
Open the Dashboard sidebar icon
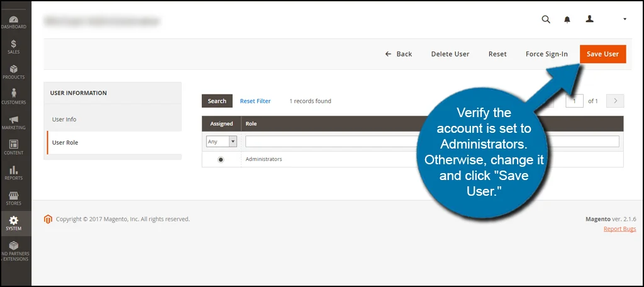(14, 22)
